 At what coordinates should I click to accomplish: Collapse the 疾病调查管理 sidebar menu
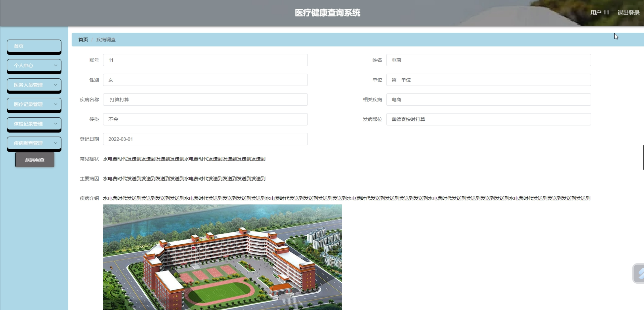coord(34,143)
